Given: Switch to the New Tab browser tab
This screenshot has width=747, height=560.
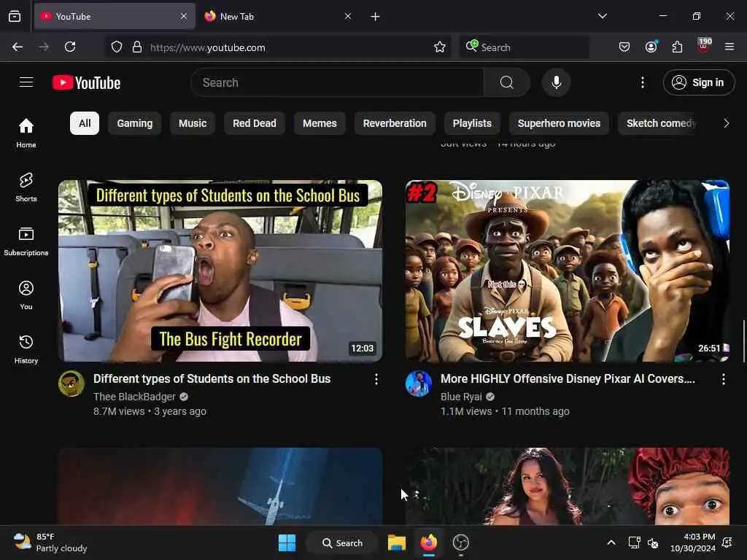Looking at the screenshot, I should (278, 17).
